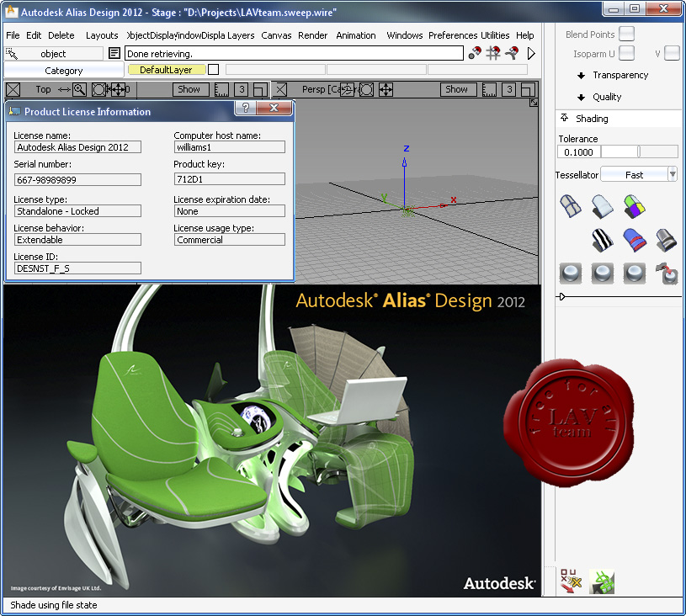The image size is (686, 616).
Task: Click the 3 button in Top view bar
Action: [x=242, y=90]
